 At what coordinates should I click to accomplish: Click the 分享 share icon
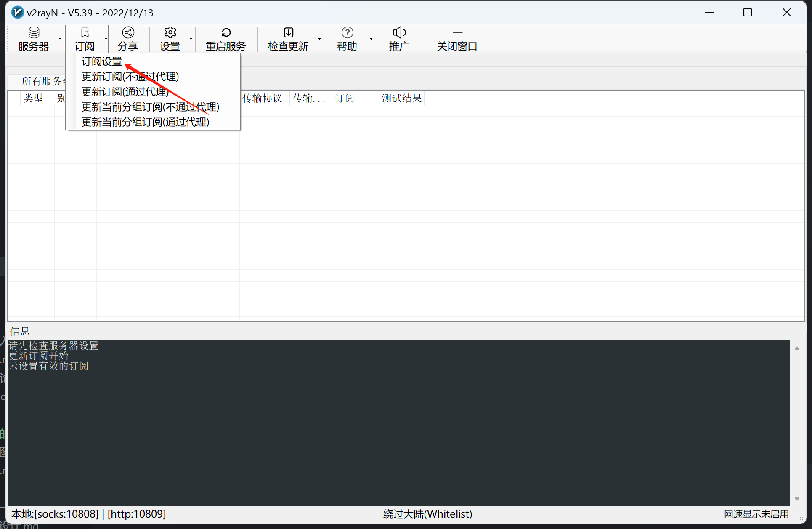click(x=128, y=33)
